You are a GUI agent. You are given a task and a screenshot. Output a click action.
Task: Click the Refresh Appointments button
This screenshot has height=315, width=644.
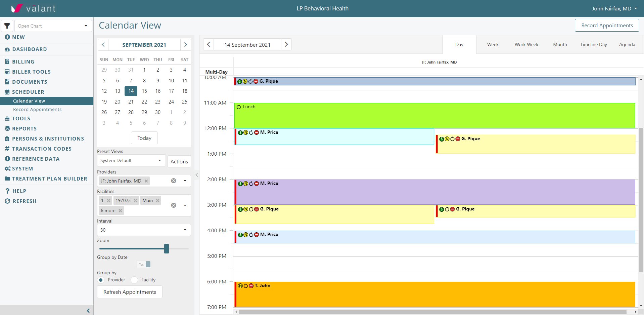click(x=130, y=292)
